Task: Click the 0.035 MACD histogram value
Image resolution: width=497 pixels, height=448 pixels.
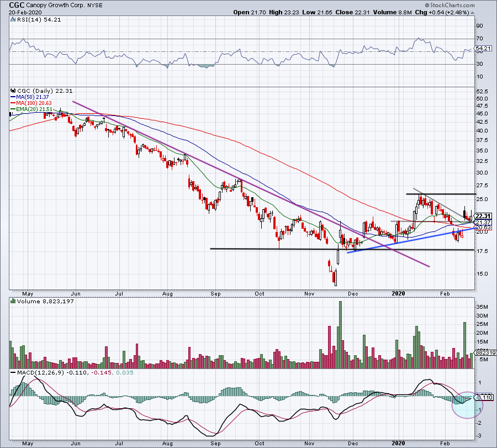Action: click(125, 372)
